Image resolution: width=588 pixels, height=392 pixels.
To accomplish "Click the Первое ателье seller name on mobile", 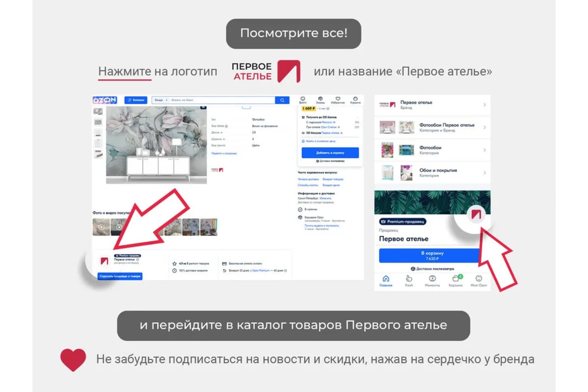I will point(404,239).
